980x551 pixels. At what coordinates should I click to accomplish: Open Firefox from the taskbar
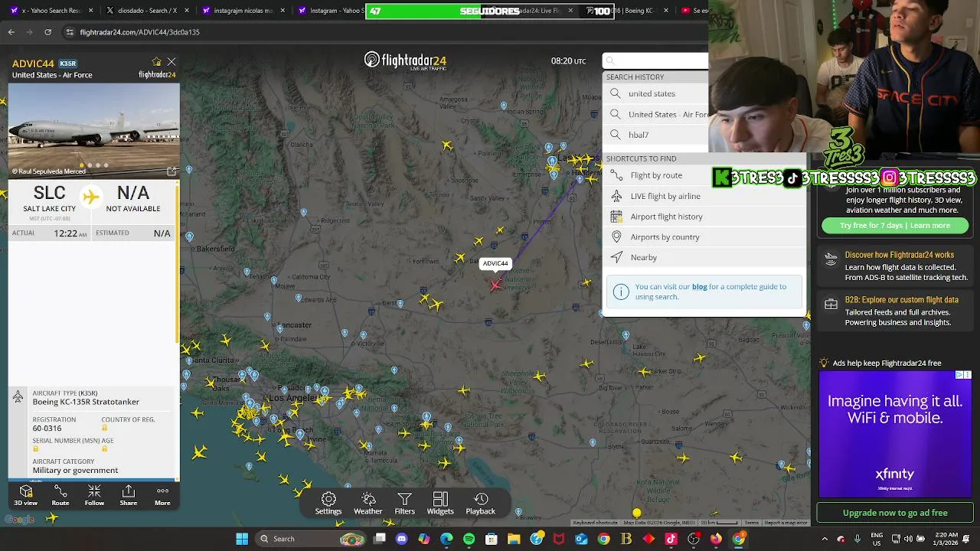click(x=716, y=539)
